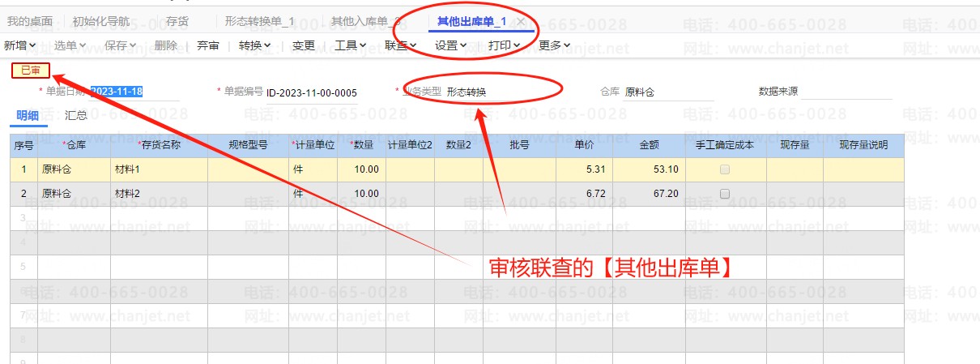980x364 pixels.
Task: Click the 单据编号 field ID-2023-11-00-0005
Action: 312,92
